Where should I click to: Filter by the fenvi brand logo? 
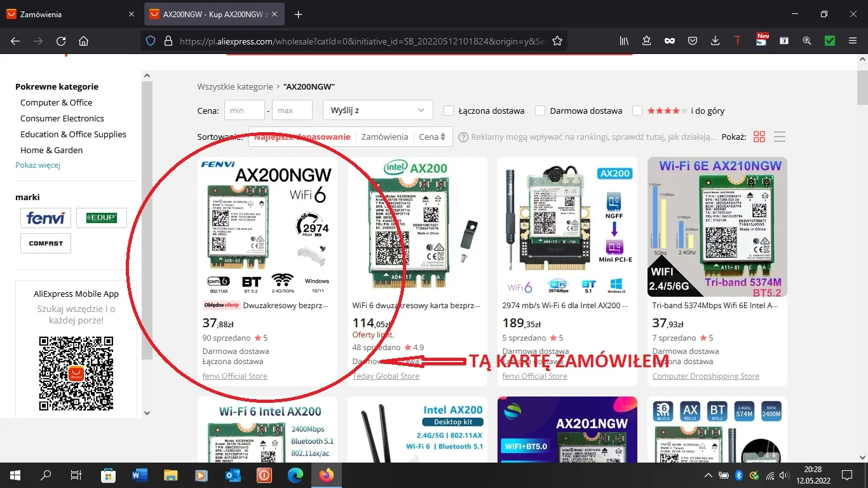click(x=46, y=219)
